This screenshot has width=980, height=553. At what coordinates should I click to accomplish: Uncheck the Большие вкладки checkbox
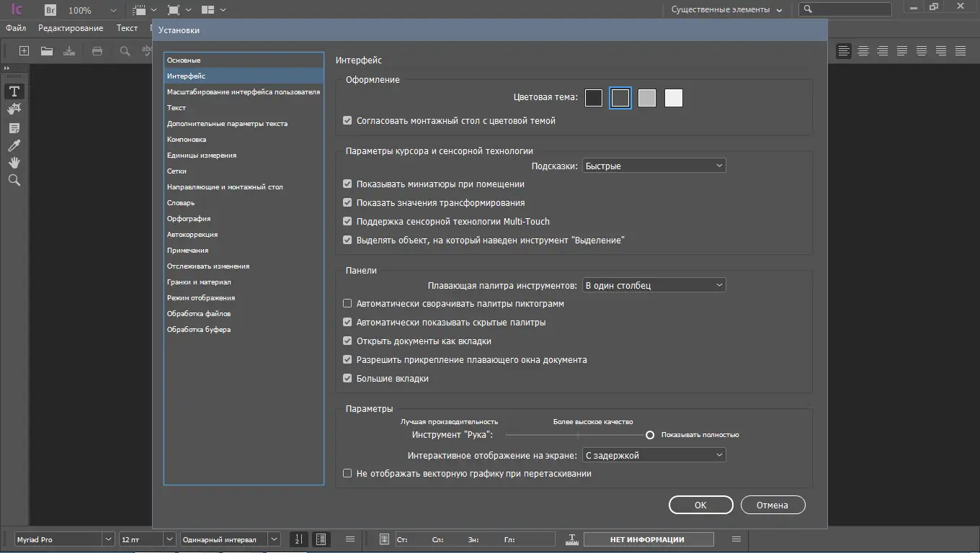[x=347, y=379]
